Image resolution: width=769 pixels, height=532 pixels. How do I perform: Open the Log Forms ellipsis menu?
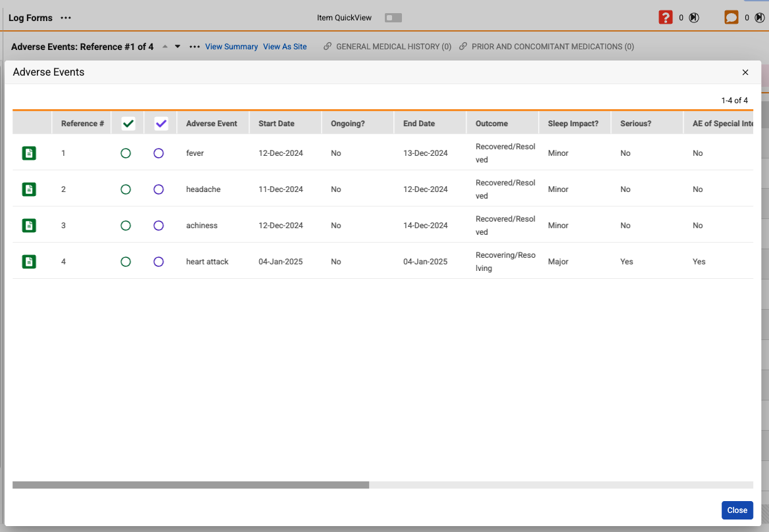pos(66,18)
